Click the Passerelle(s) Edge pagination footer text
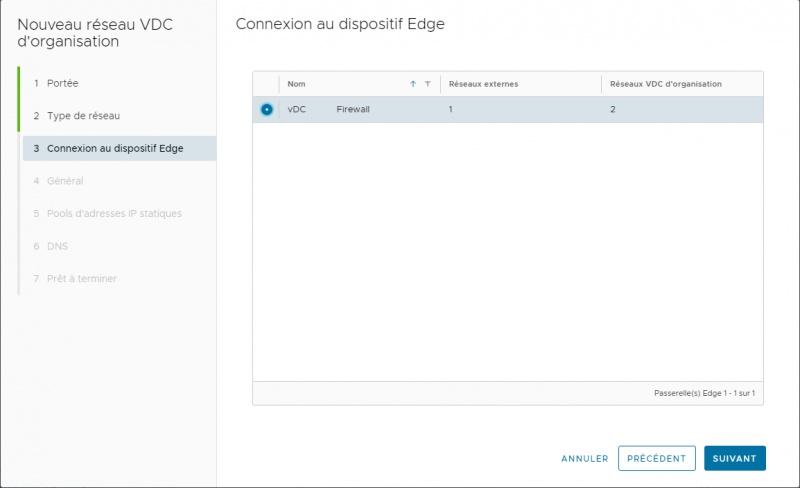 (x=705, y=393)
